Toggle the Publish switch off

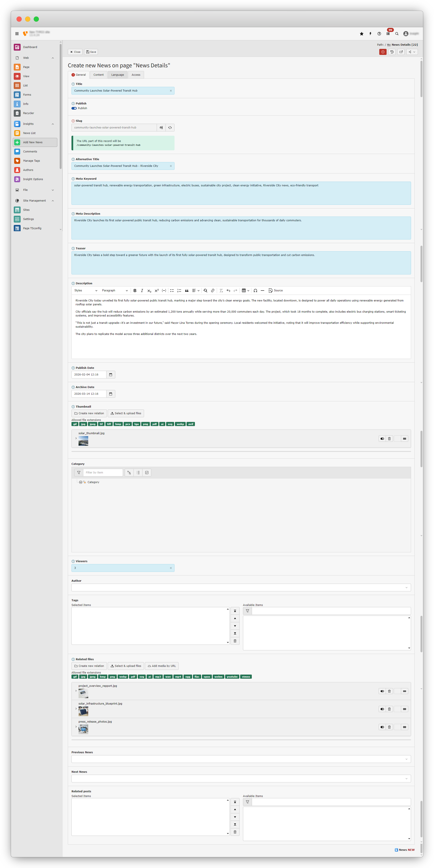tap(74, 108)
